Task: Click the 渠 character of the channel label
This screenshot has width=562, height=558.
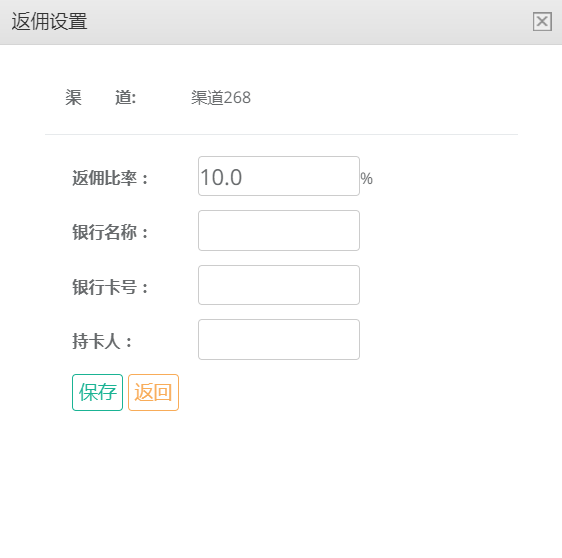Action: [73, 97]
